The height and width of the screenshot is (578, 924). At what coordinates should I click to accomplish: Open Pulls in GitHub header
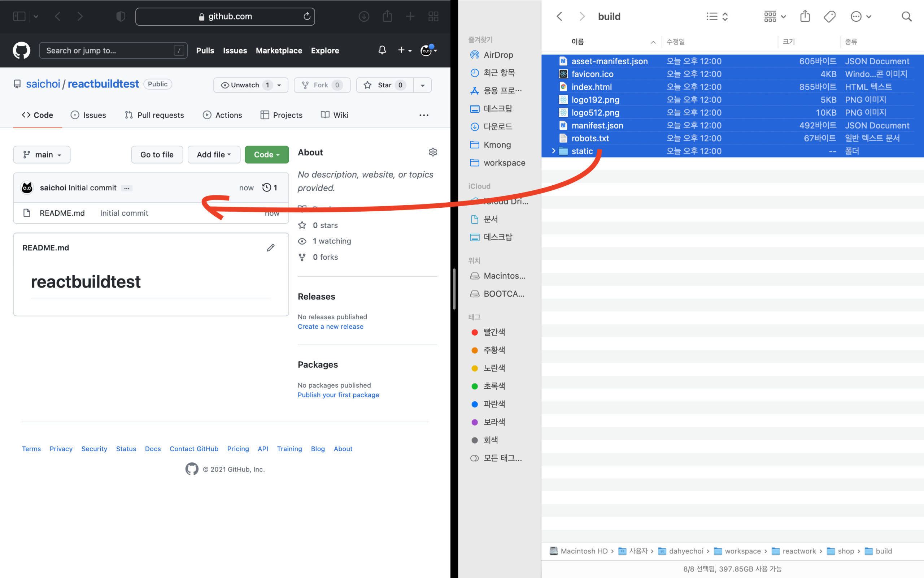click(x=205, y=51)
